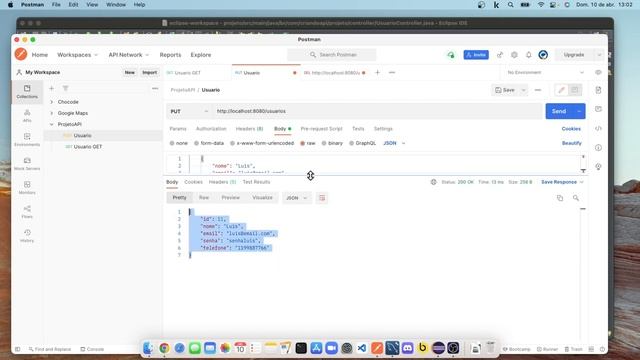The width and height of the screenshot is (640, 360).
Task: Open the No Environment selector
Action: [x=545, y=73]
